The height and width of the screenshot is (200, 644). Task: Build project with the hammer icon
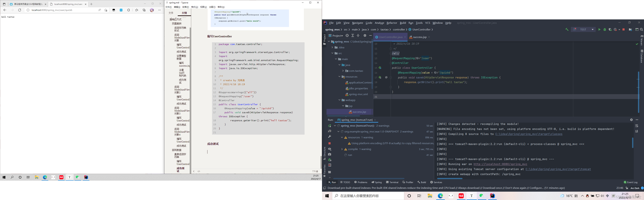tap(567, 29)
